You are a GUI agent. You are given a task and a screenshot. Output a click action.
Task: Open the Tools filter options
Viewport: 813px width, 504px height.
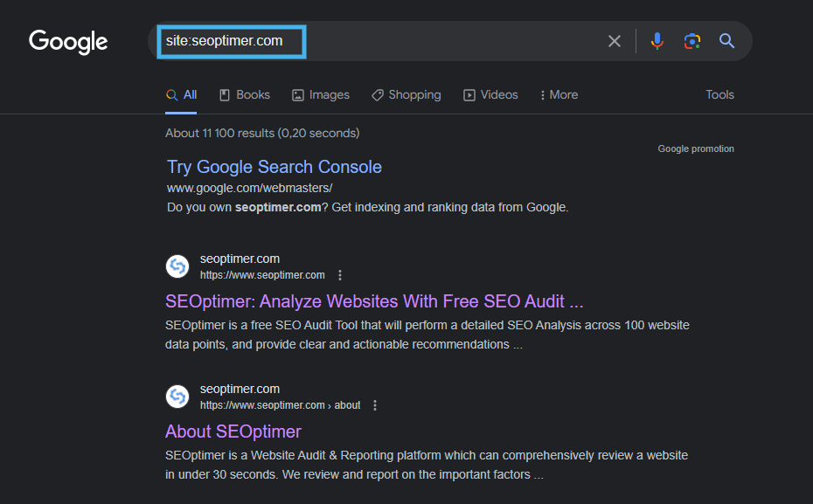(x=719, y=95)
